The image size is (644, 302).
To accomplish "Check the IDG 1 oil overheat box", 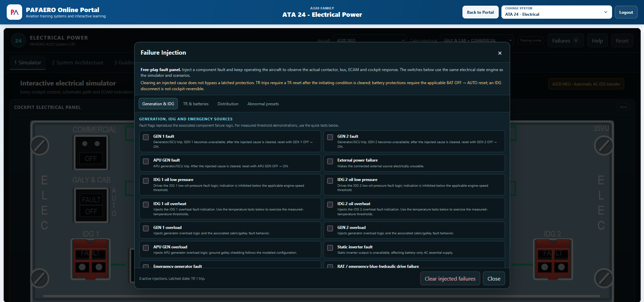I will (x=146, y=204).
